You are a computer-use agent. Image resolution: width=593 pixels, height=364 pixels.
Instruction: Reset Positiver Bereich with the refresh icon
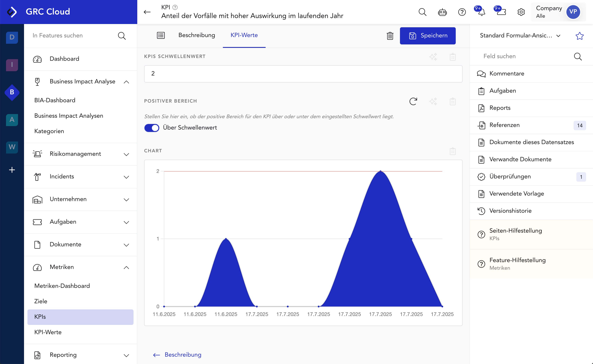(x=413, y=101)
